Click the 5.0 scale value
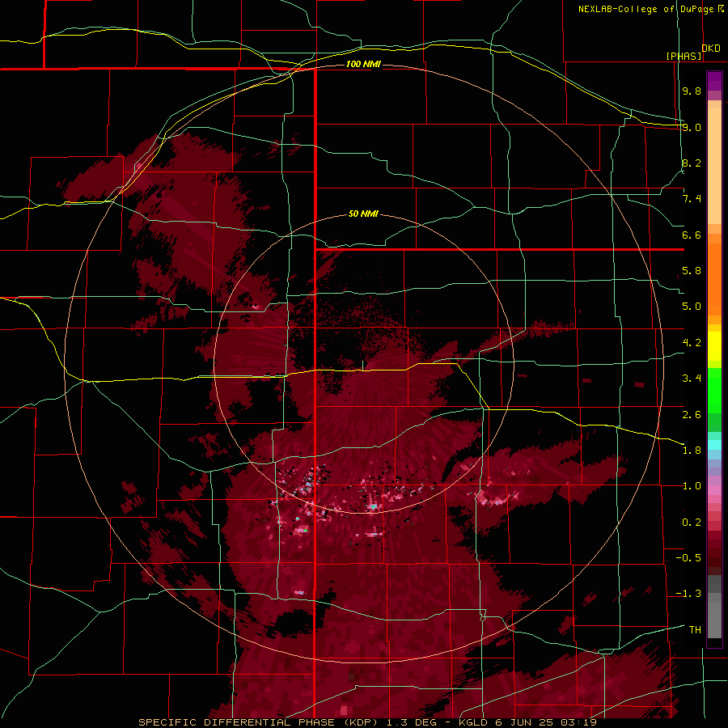The image size is (728, 728). pos(692,307)
